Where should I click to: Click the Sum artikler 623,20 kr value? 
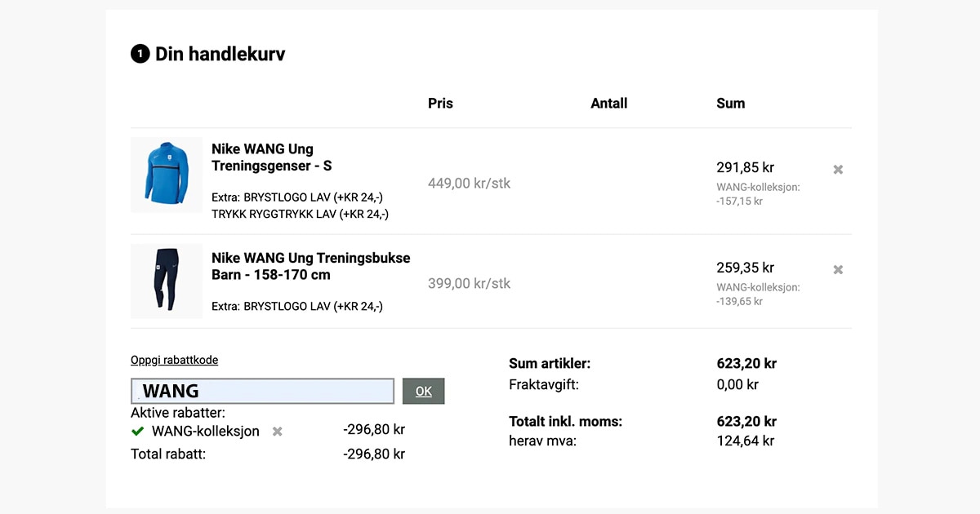click(746, 363)
